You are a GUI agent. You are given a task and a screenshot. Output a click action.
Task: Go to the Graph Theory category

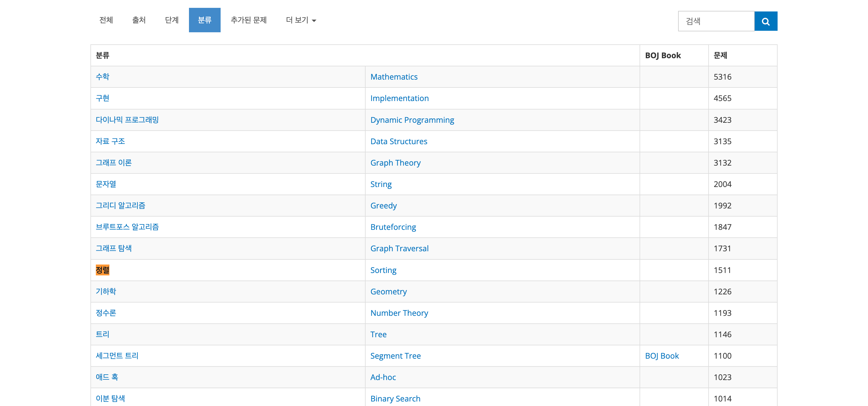click(395, 163)
